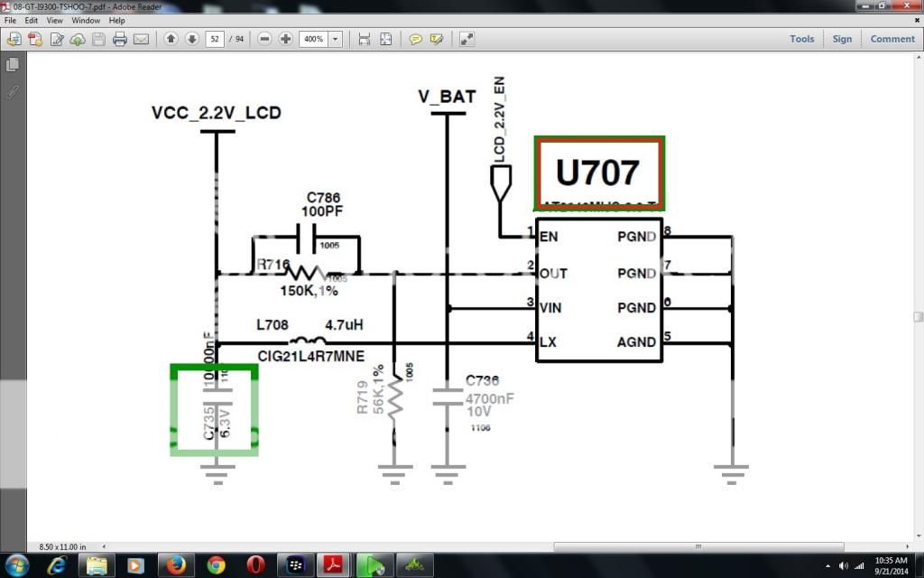
Task: Open the Comment pane
Action: [892, 39]
